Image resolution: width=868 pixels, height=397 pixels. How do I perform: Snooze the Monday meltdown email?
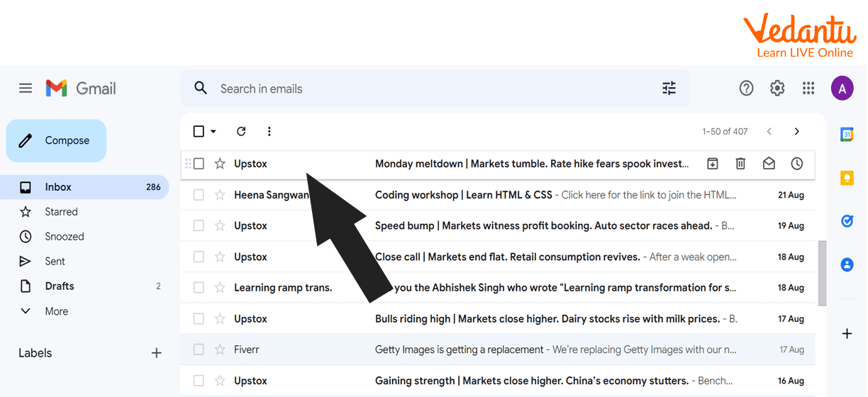coord(797,164)
